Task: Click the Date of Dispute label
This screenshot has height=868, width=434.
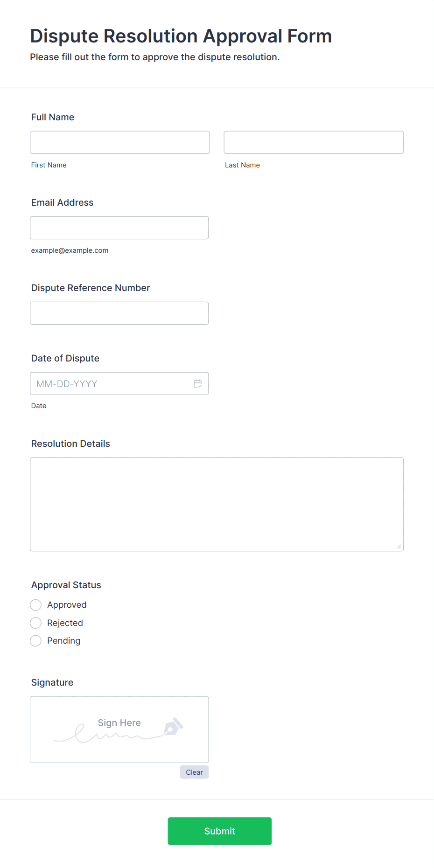Action: tap(65, 358)
